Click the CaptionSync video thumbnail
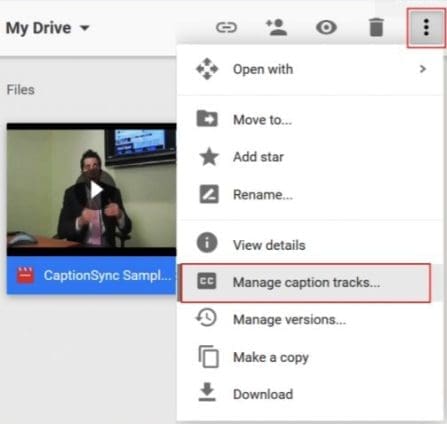The image size is (447, 424). [x=92, y=189]
